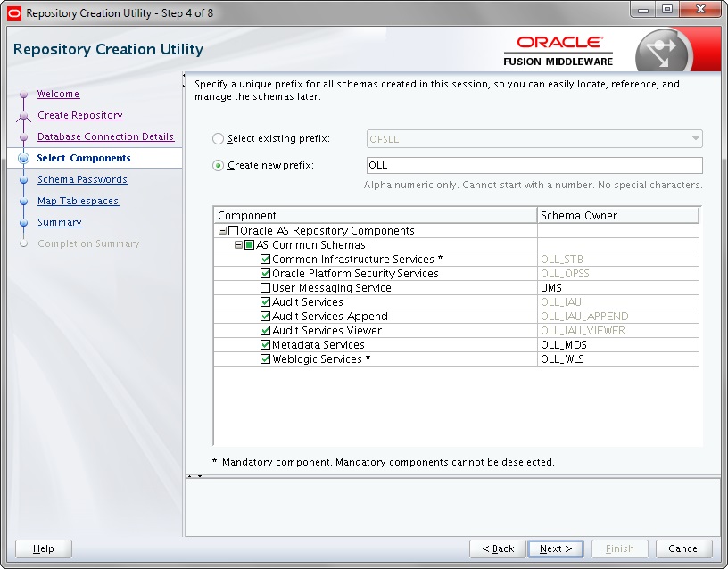Select the Audit Services Viewer row label
This screenshot has height=569, width=728.
327,331
